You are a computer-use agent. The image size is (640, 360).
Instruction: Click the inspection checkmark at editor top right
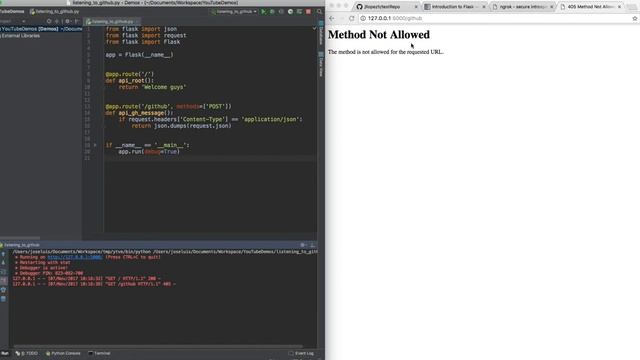click(314, 29)
